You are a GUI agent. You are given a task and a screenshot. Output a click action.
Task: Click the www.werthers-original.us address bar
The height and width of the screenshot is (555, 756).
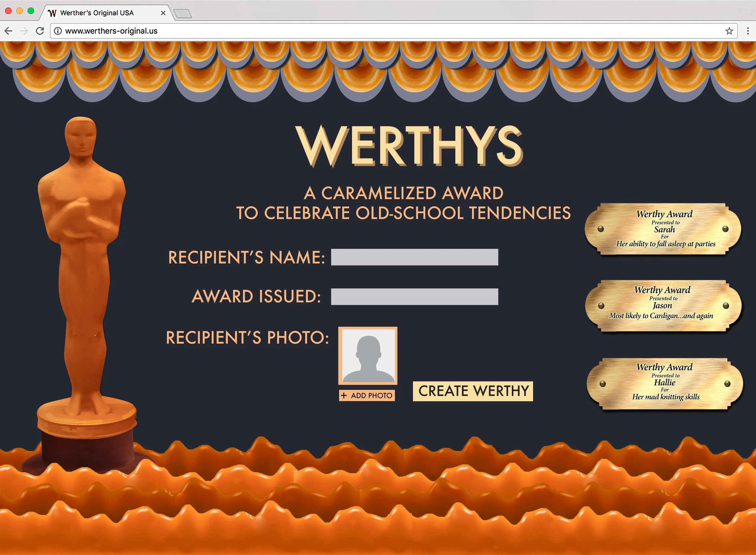pyautogui.click(x=393, y=31)
